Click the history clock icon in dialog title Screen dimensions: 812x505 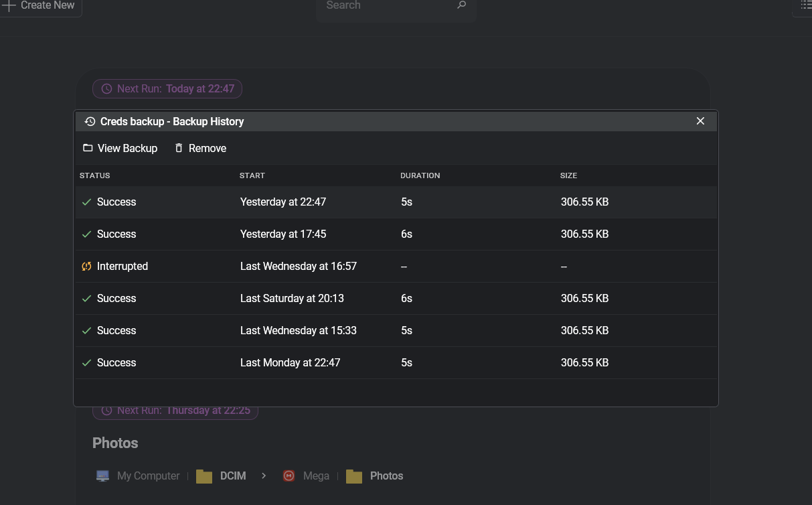coord(90,121)
